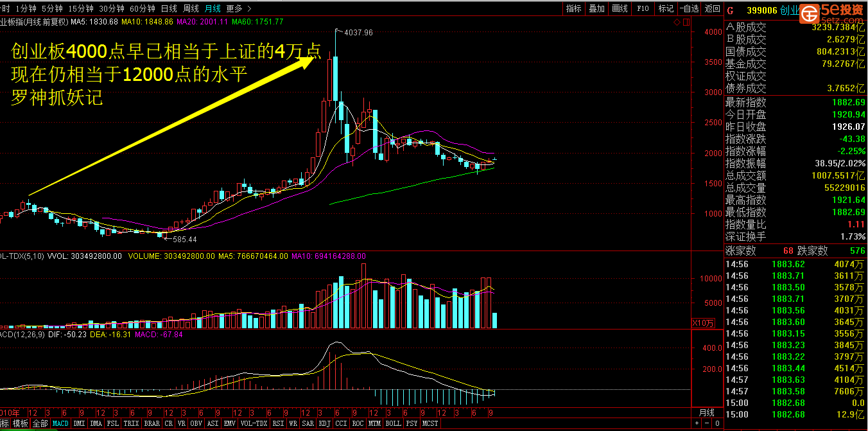Viewport: 868px width, 431px height.
Task: Open the 模板 template tab
Action: click(x=21, y=424)
